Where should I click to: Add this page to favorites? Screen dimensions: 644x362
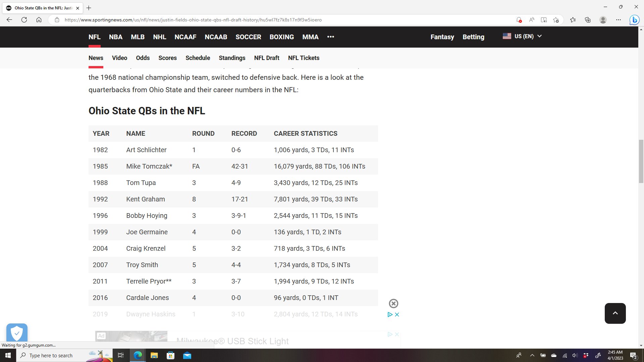click(556, 20)
